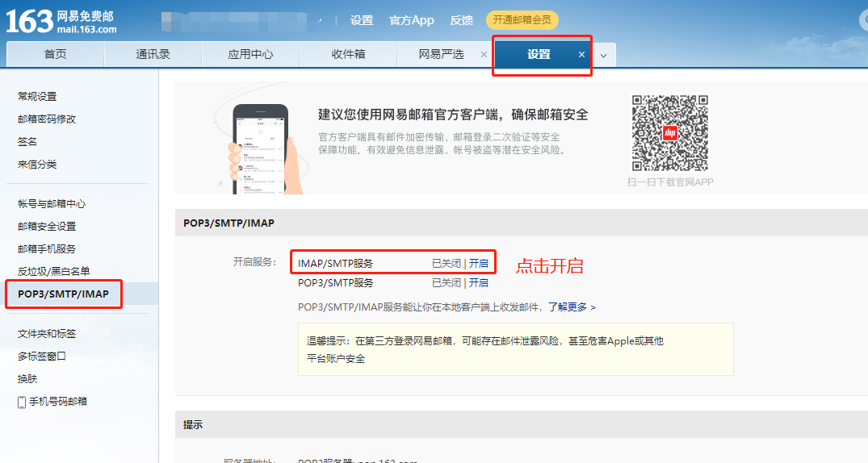Click 设置 link in the top header
This screenshot has height=463, width=868.
[362, 20]
